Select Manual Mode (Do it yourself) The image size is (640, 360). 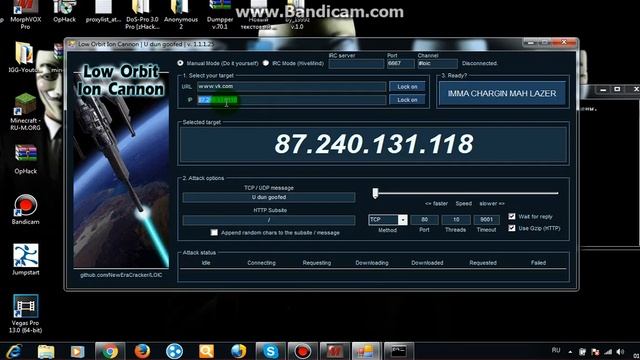click(180, 63)
